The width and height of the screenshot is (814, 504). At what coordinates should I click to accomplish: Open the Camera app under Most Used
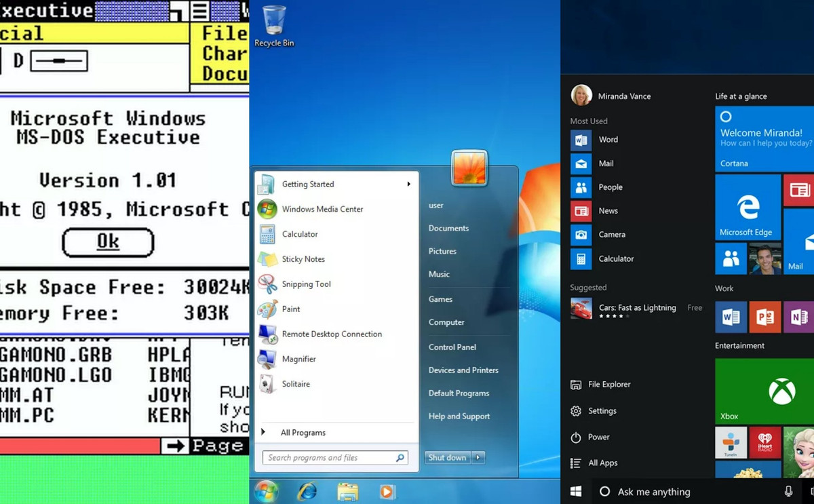coord(612,234)
